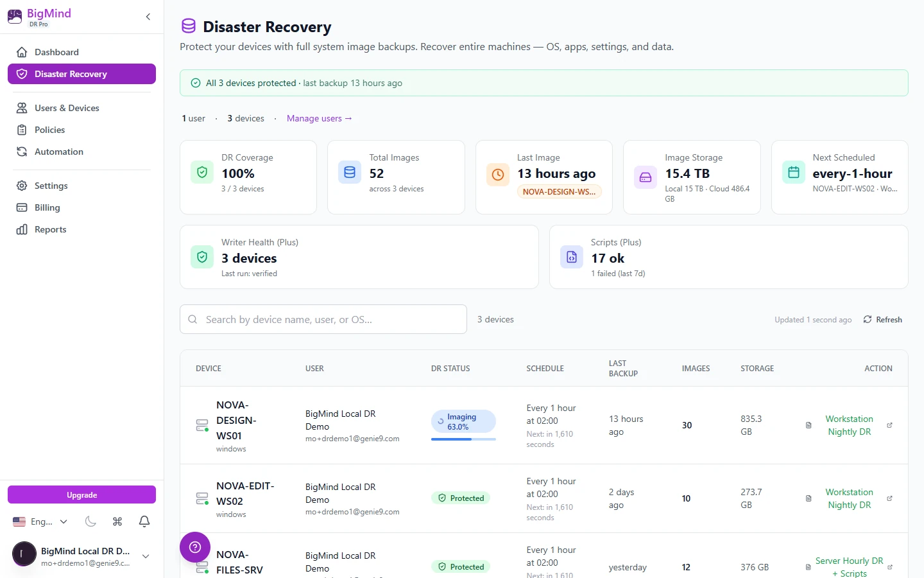The width and height of the screenshot is (924, 578).
Task: Select Disaster Recovery in the sidebar
Action: coord(81,74)
